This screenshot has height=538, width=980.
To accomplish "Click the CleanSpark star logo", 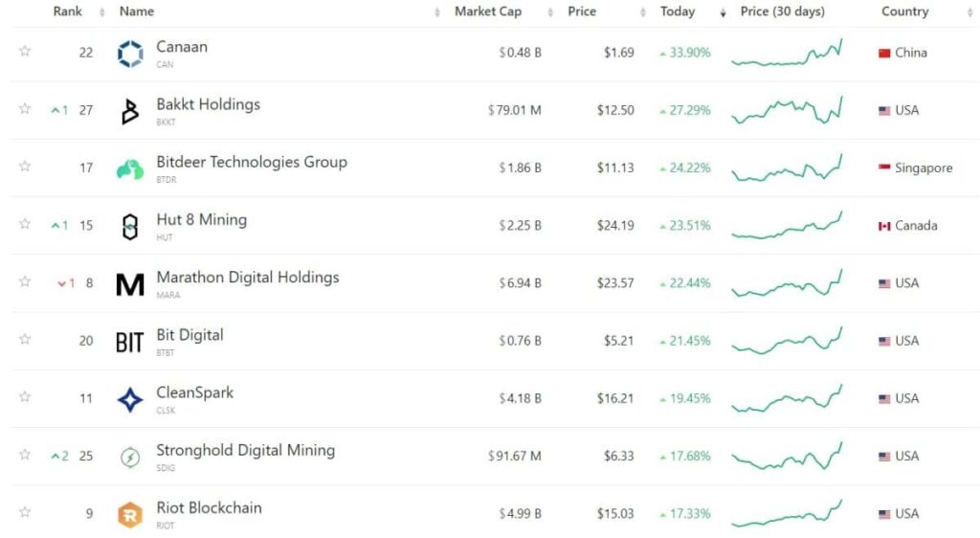I will tap(130, 399).
